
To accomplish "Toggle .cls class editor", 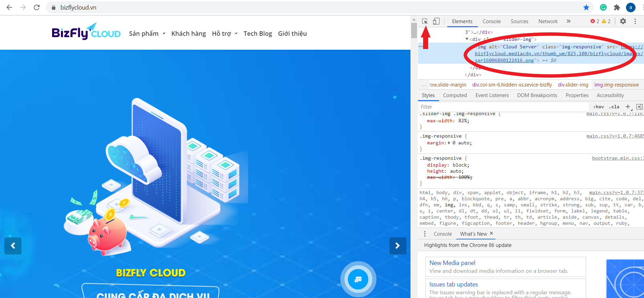I will pos(614,107).
